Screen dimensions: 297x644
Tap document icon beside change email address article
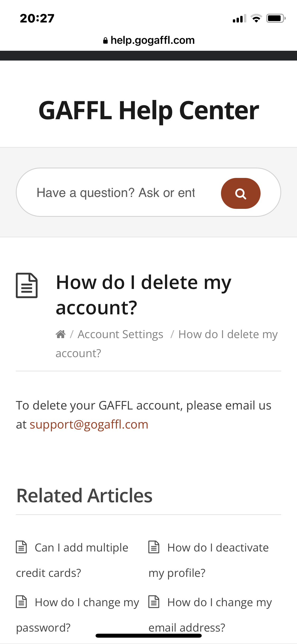click(x=154, y=602)
